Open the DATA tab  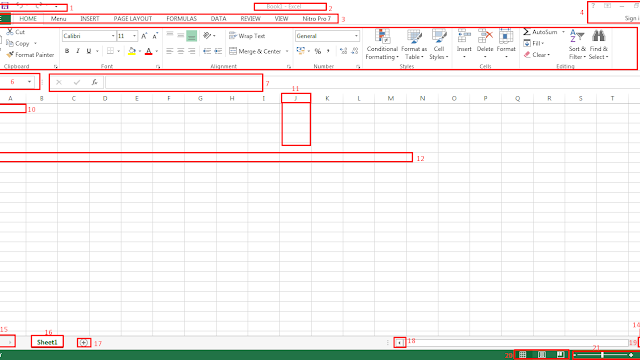pos(218,19)
